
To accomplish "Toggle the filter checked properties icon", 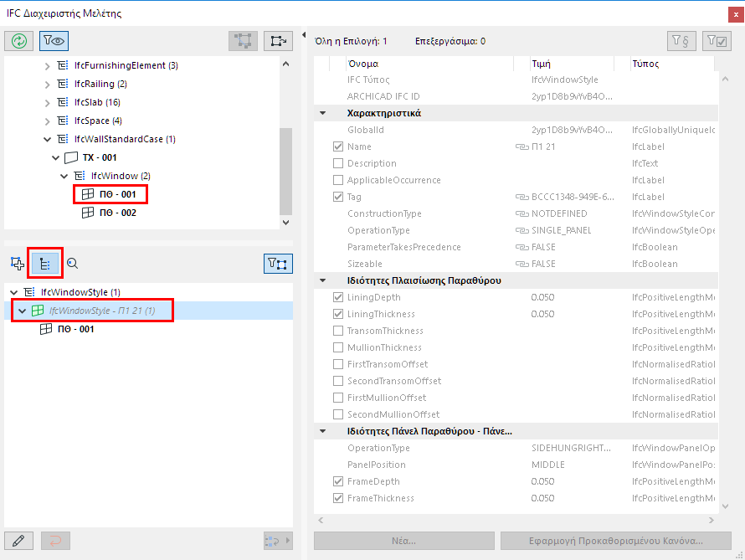I will [x=717, y=41].
